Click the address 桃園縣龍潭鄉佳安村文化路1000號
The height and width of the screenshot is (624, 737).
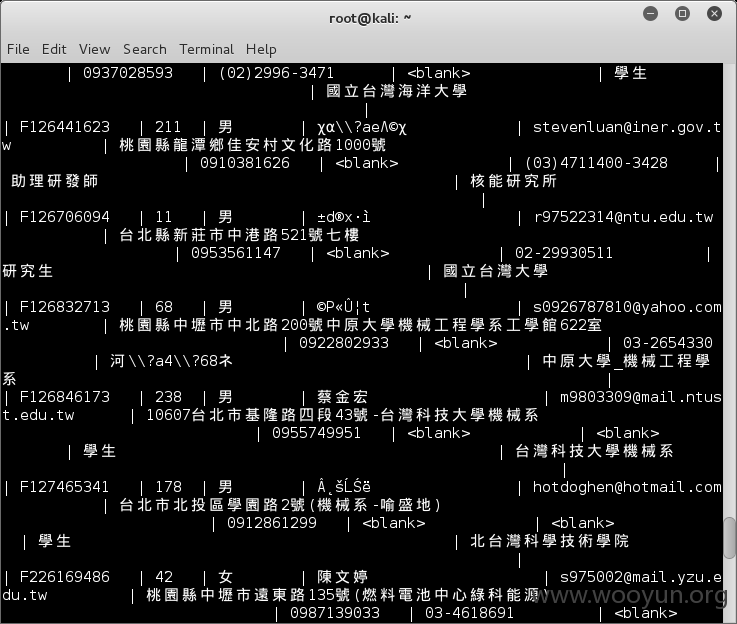click(252, 145)
